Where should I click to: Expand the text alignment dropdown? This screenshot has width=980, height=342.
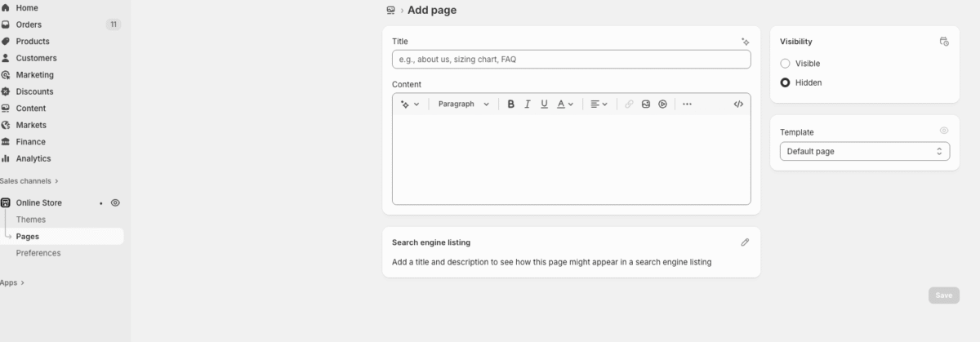point(599,104)
